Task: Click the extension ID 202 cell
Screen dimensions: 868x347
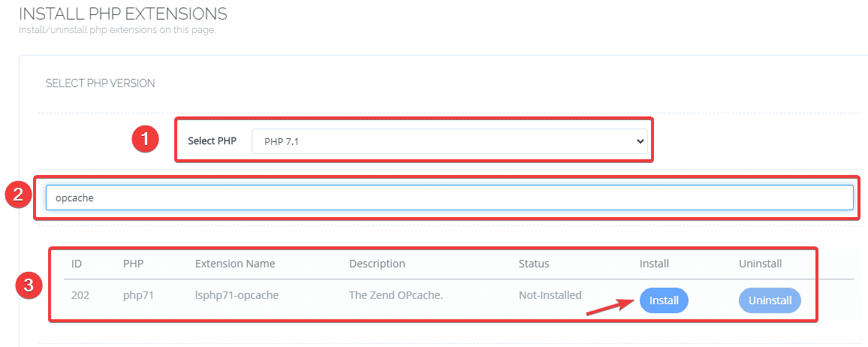Action: tap(80, 295)
